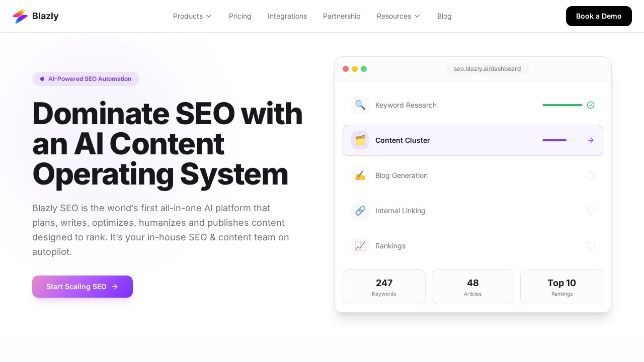The width and height of the screenshot is (644, 362).
Task: Toggle the Rankings status circle
Action: click(591, 246)
